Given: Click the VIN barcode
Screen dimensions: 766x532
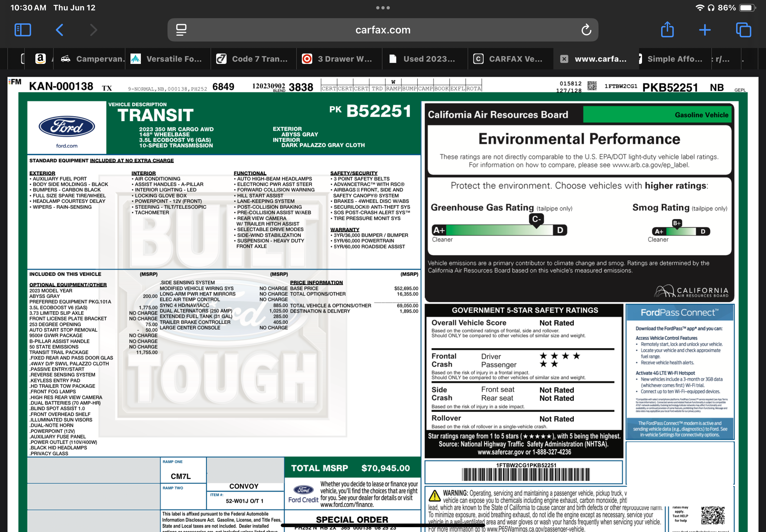Looking at the screenshot, I should coord(525,474).
